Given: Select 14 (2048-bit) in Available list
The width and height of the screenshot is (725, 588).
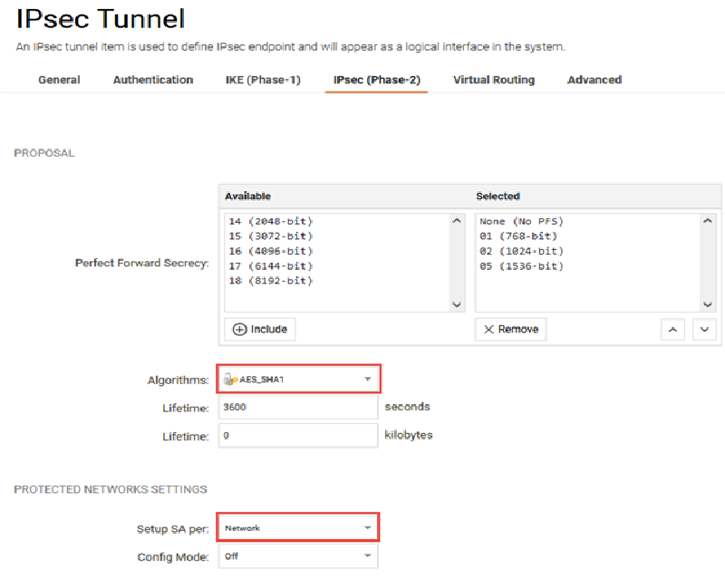Looking at the screenshot, I should (272, 221).
